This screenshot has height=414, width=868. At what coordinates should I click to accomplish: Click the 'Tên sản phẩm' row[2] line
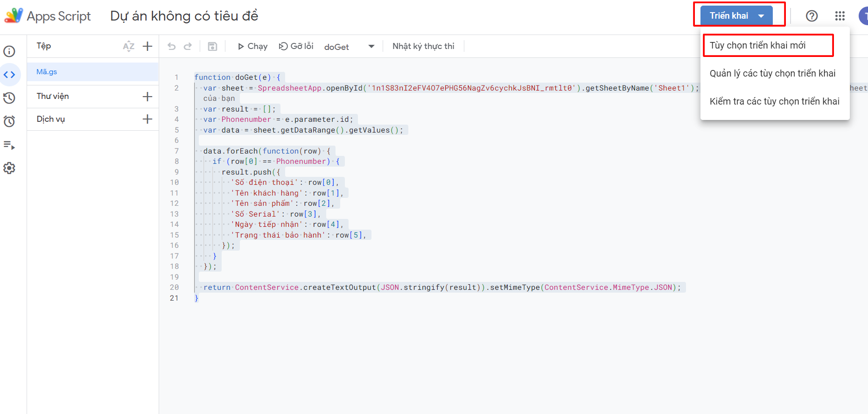tap(282, 203)
